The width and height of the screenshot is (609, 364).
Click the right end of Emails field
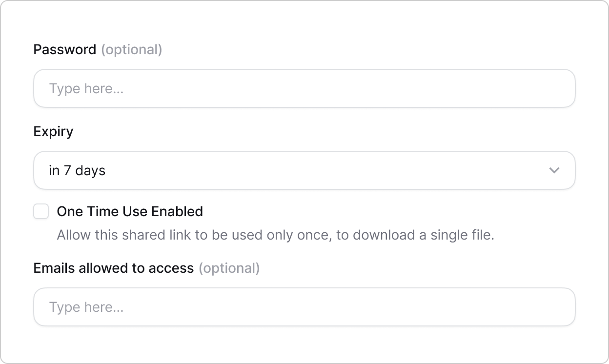(x=556, y=307)
